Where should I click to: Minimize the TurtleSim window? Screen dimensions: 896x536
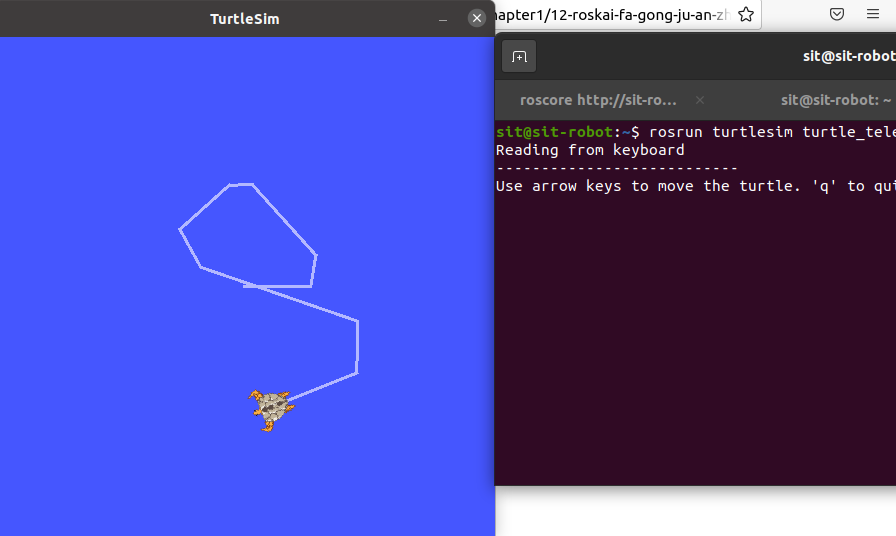[443, 19]
